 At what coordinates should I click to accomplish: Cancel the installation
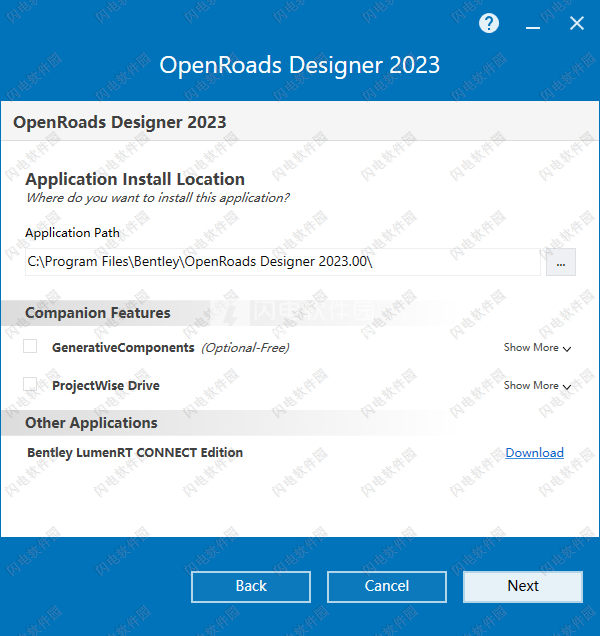click(387, 587)
